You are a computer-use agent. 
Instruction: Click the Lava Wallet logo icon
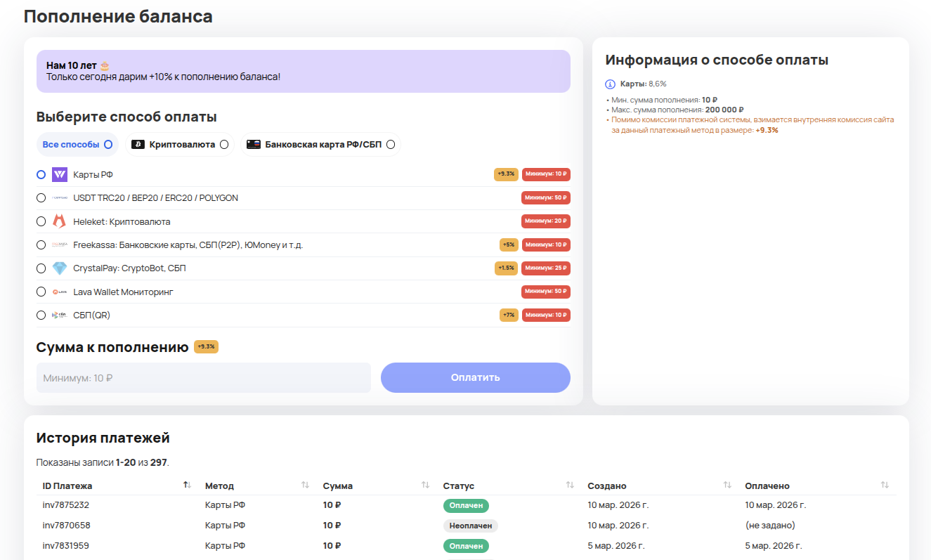60,292
